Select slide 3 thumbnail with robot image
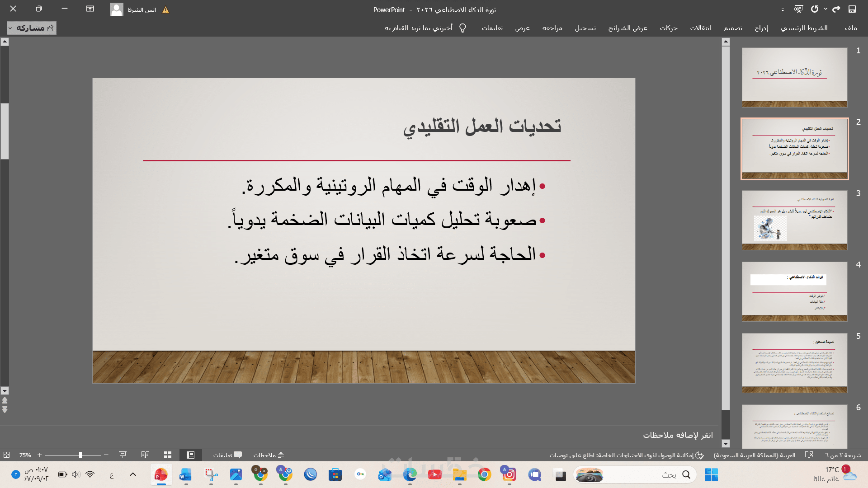 [x=794, y=220]
